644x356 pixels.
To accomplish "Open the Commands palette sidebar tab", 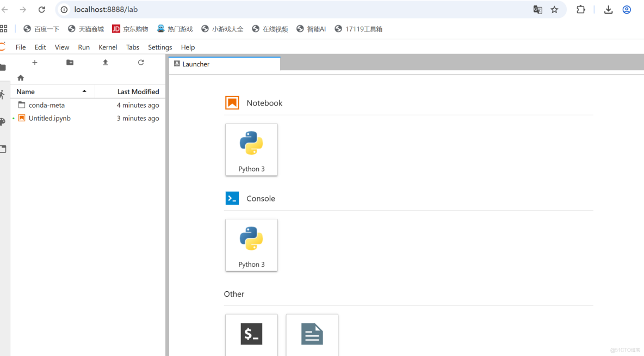I will click(x=3, y=122).
